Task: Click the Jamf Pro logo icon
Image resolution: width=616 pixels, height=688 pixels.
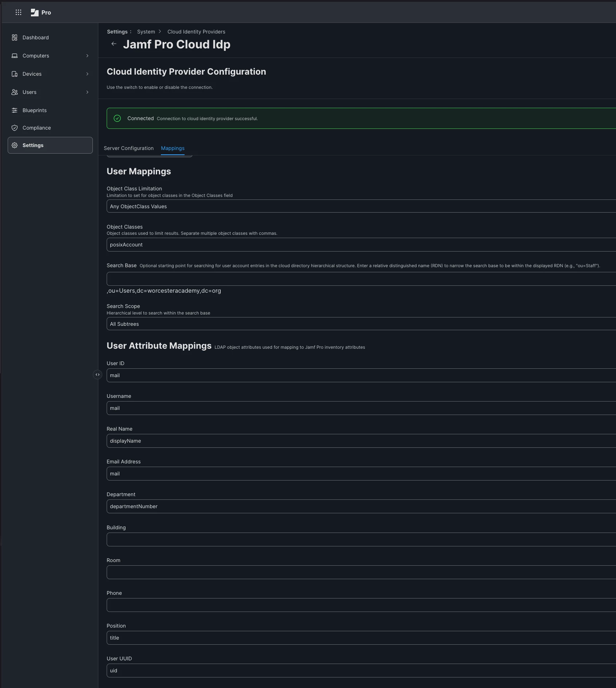Action: click(x=35, y=12)
